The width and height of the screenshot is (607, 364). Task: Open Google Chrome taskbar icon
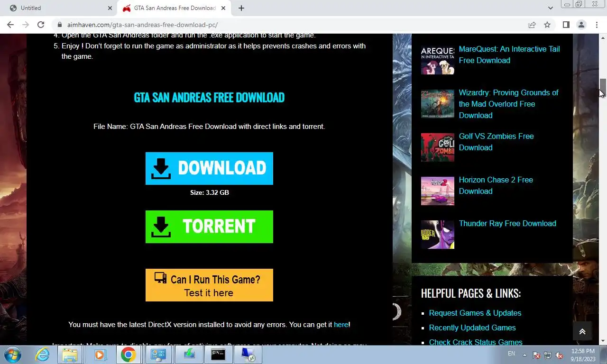point(129,355)
